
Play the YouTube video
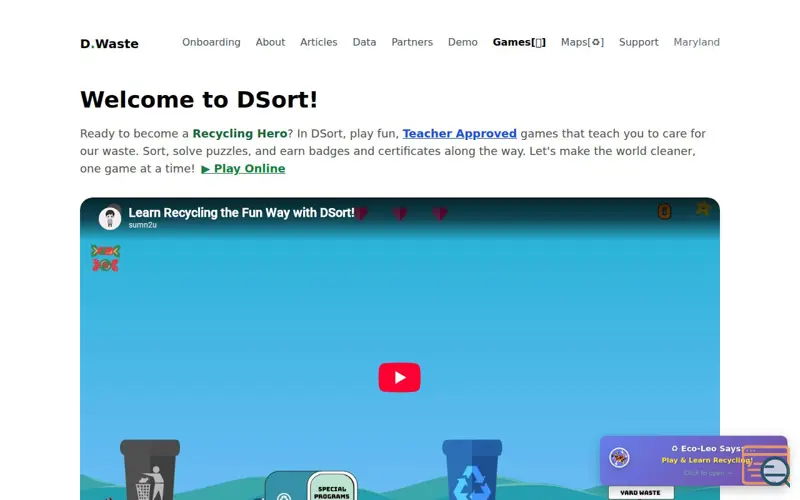click(x=399, y=378)
